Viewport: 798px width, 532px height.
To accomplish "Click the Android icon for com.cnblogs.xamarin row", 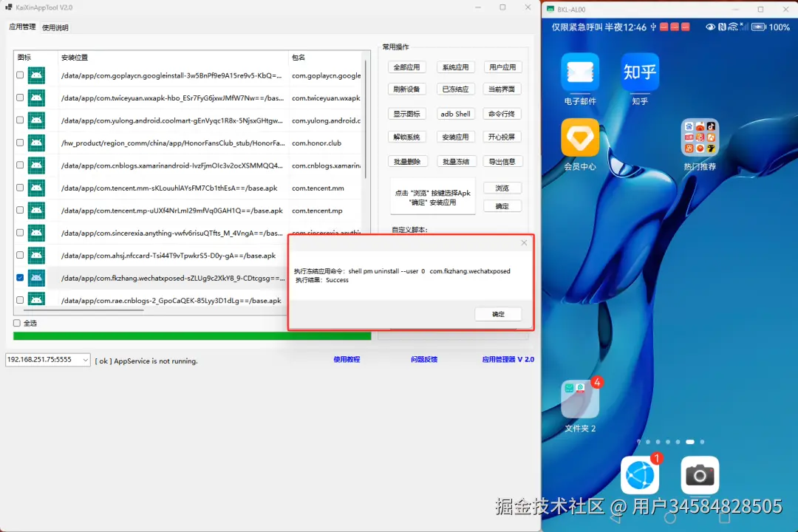I will [36, 165].
